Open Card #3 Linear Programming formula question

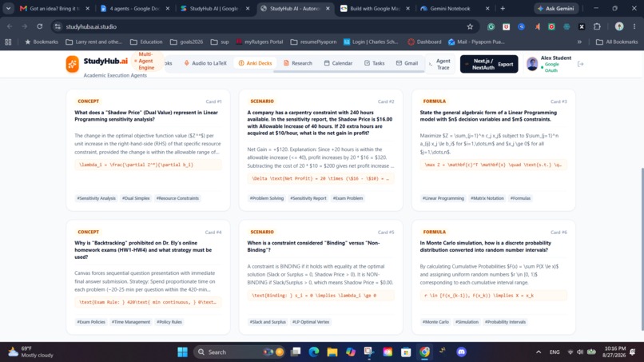pos(488,116)
